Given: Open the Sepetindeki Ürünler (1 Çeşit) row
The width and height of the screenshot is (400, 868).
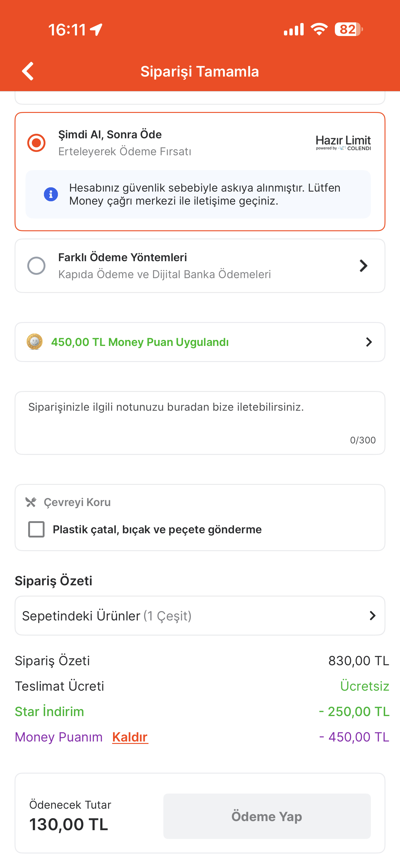Looking at the screenshot, I should point(200,616).
